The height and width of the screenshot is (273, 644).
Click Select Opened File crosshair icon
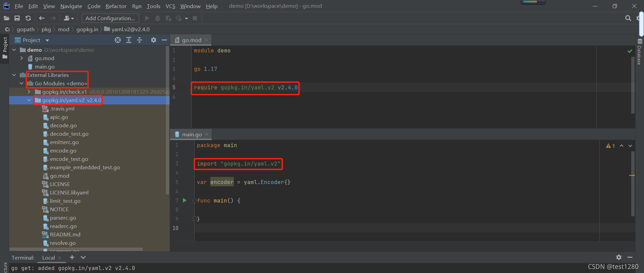(x=118, y=40)
